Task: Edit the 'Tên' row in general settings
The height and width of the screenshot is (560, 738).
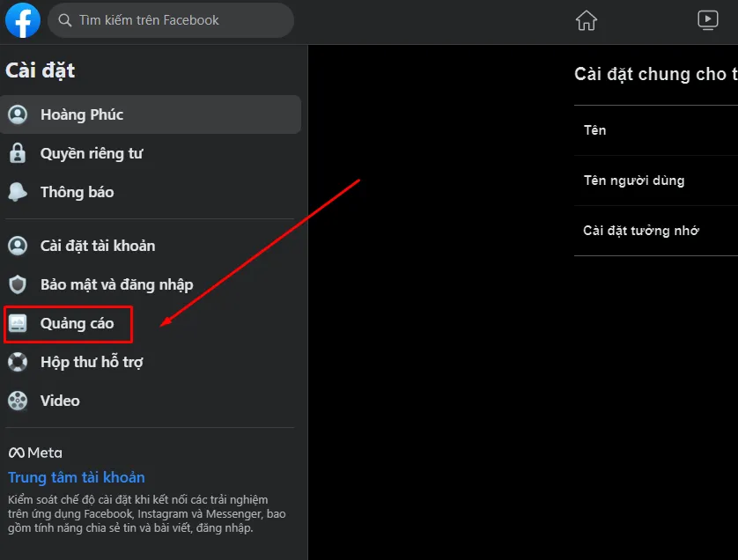Action: click(656, 130)
